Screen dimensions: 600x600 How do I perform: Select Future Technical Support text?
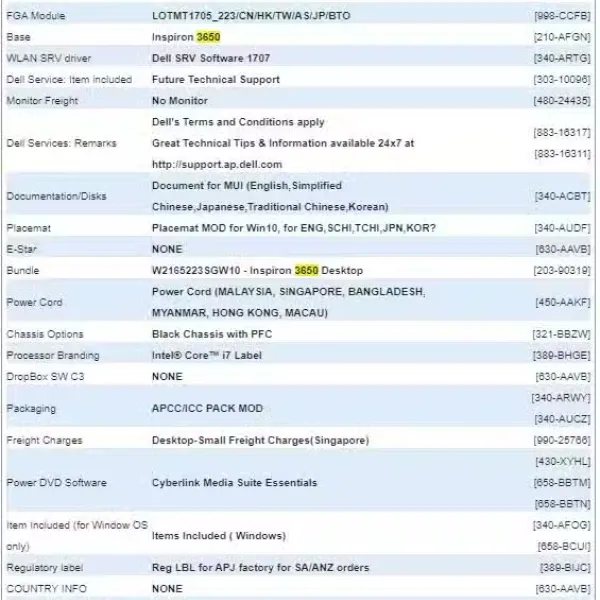click(x=216, y=80)
